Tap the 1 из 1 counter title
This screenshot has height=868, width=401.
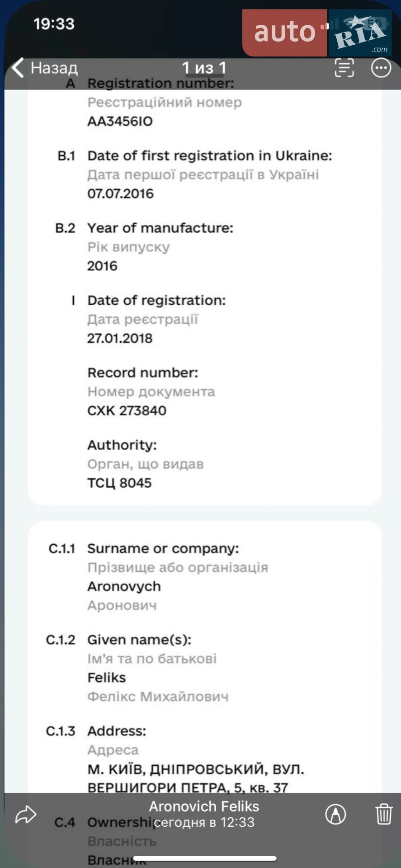coord(204,68)
